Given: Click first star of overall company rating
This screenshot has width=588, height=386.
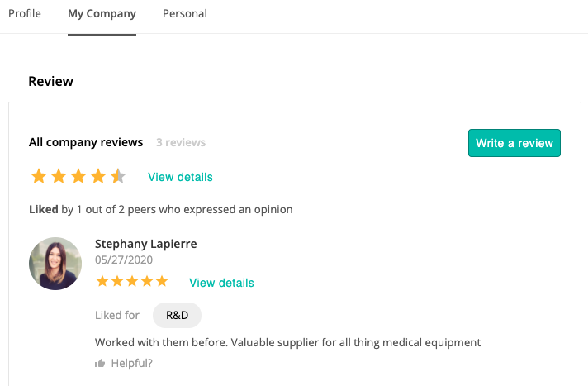Looking at the screenshot, I should click(x=38, y=176).
